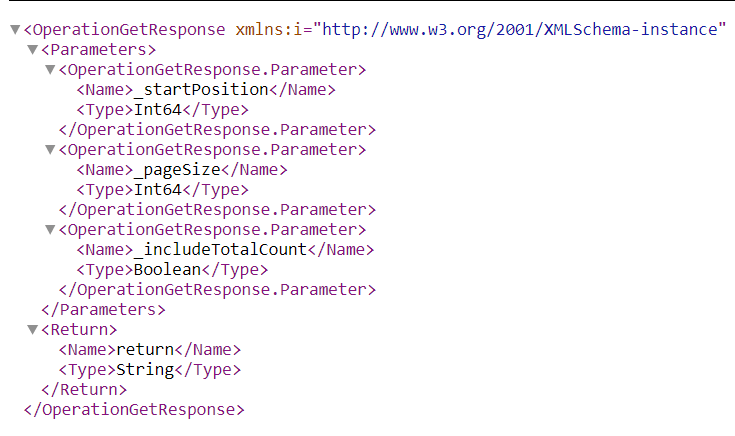Collapse the _pageSize Parameter node
The width and height of the screenshot is (735, 436).
pos(50,150)
